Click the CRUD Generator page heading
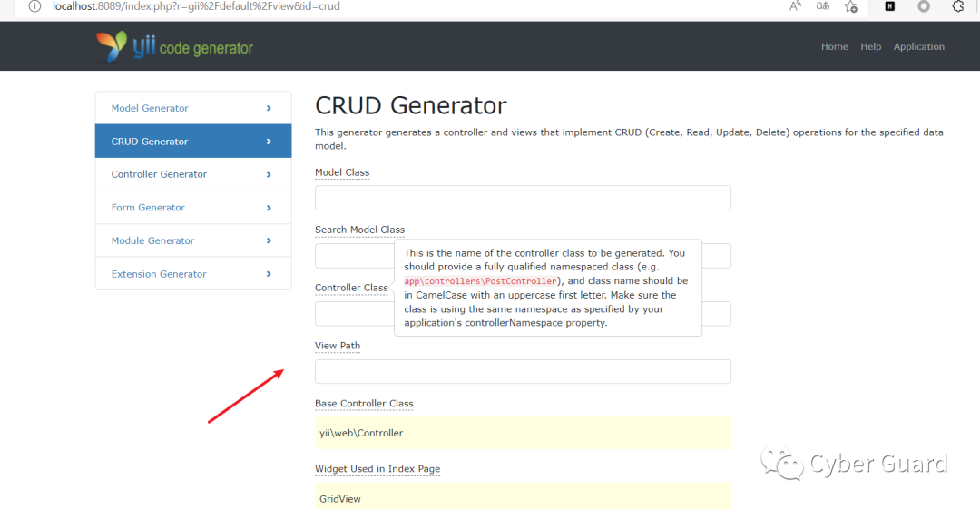980x509 pixels. point(411,105)
